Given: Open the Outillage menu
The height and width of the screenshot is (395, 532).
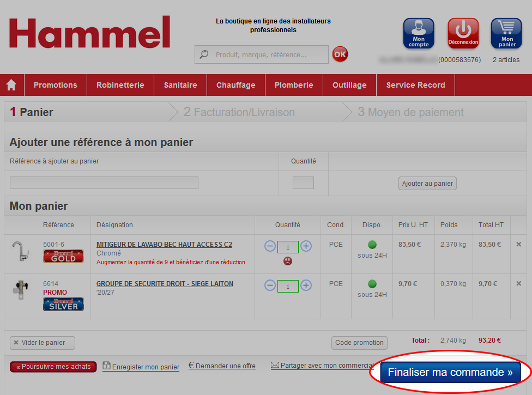Looking at the screenshot, I should coord(349,85).
